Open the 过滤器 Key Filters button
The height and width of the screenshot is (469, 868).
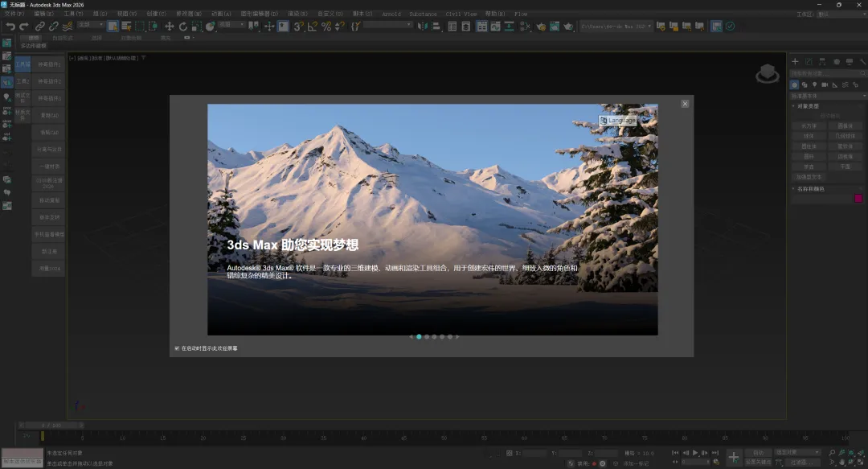click(x=802, y=462)
